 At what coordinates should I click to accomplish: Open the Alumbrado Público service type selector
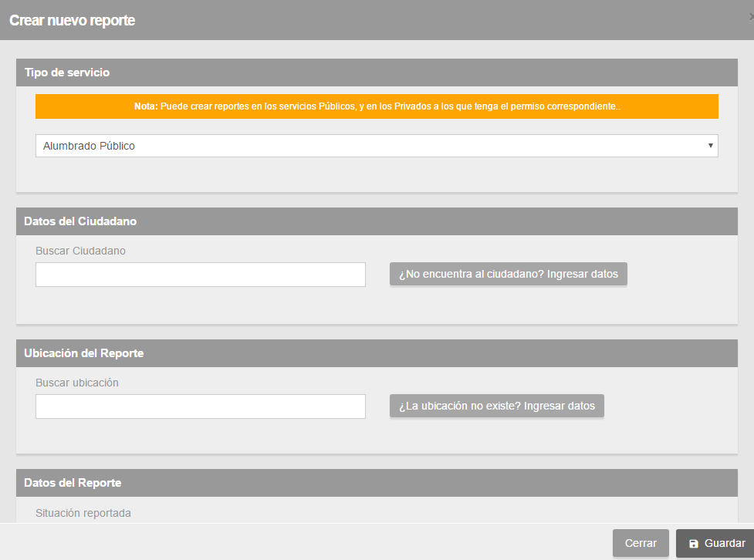377,146
